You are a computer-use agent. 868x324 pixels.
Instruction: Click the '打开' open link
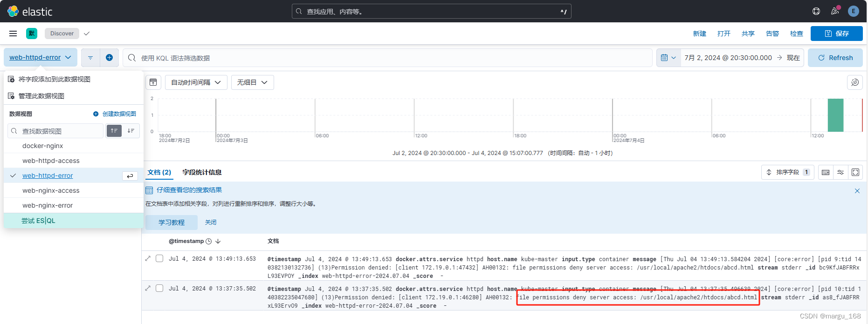[724, 34]
